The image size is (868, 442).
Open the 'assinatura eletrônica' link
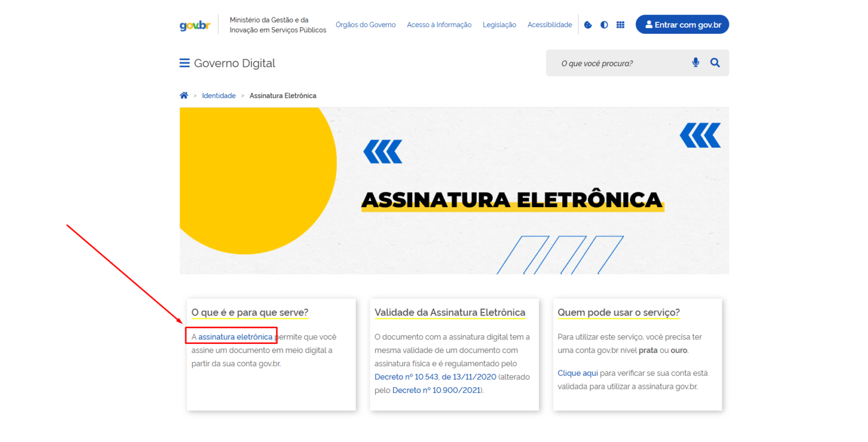coord(235,337)
